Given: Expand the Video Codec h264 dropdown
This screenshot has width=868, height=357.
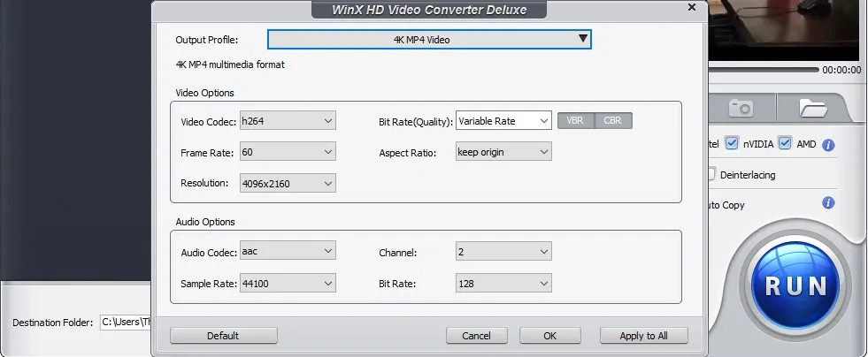Looking at the screenshot, I should 288,120.
